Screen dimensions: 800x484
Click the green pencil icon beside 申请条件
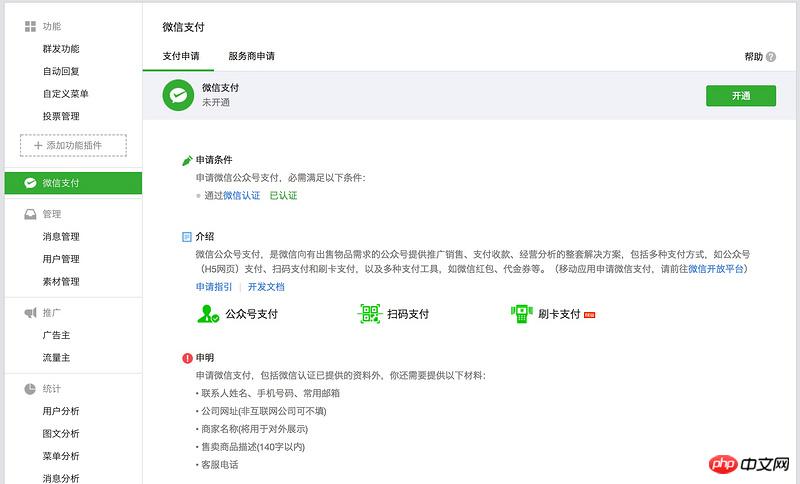tap(187, 161)
